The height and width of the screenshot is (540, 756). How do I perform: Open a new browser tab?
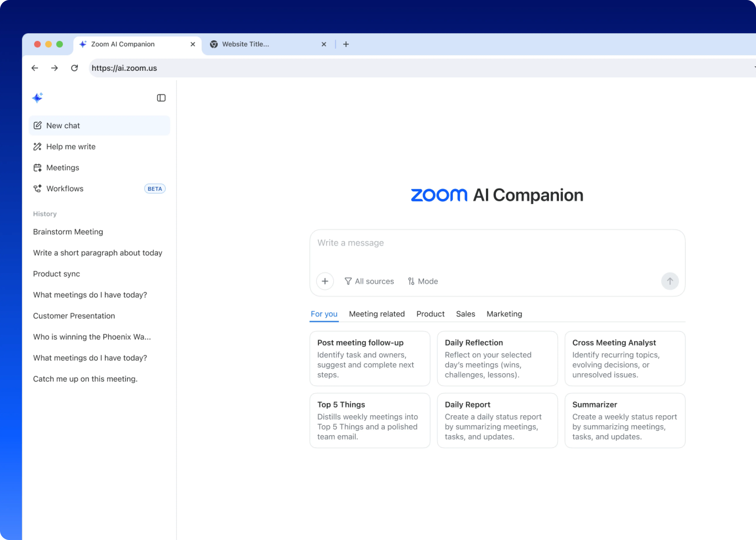coord(346,44)
